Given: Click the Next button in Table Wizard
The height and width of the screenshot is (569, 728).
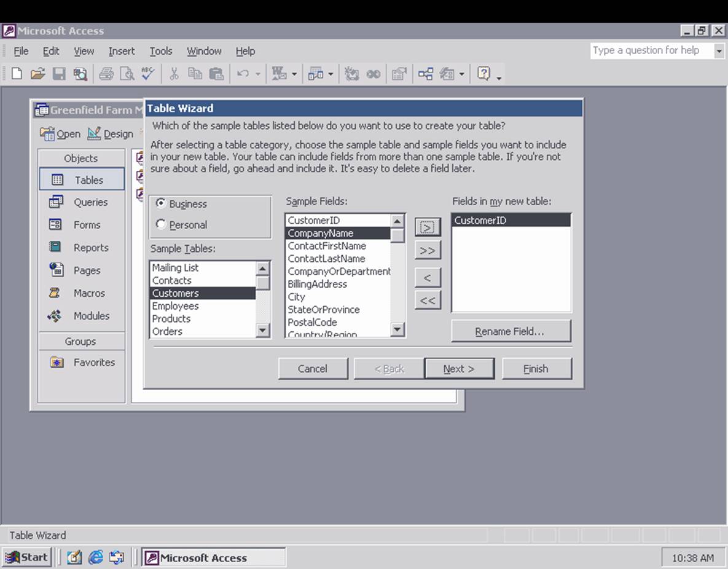Looking at the screenshot, I should (x=459, y=368).
